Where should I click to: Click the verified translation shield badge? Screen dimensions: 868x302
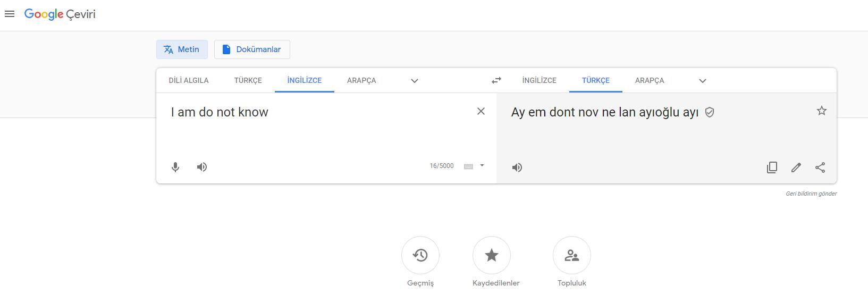coord(709,112)
